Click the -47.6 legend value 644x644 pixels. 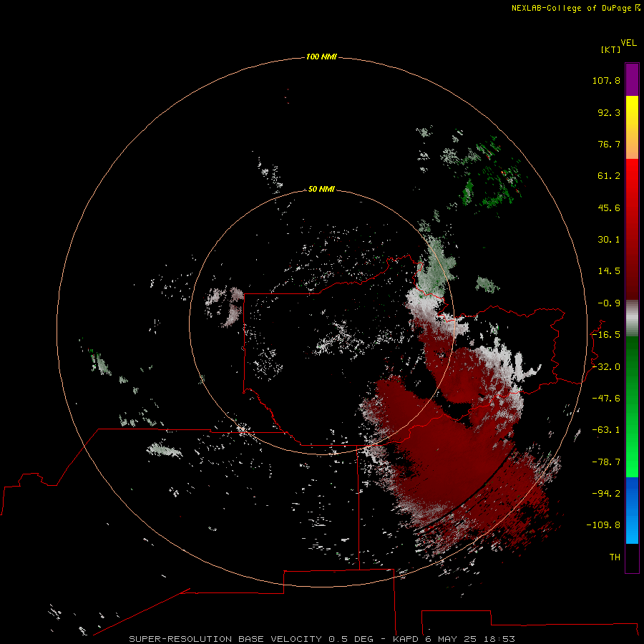click(606, 399)
